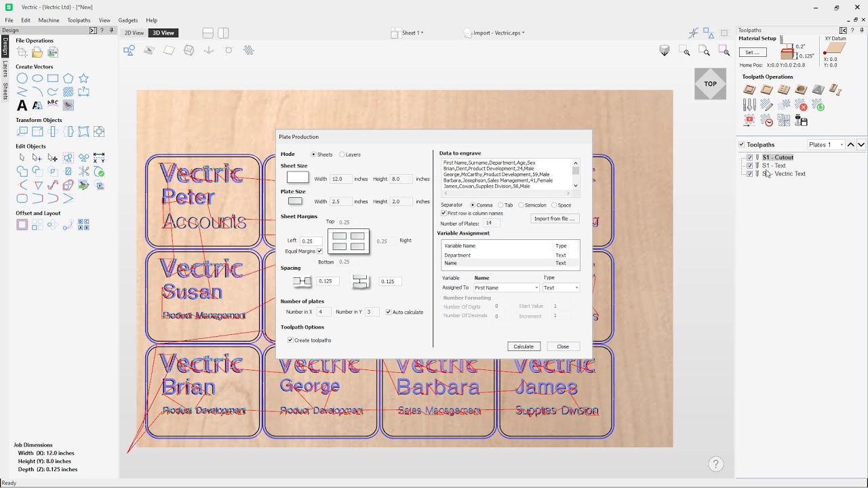Select the Draw Text 'A' tool

22,105
